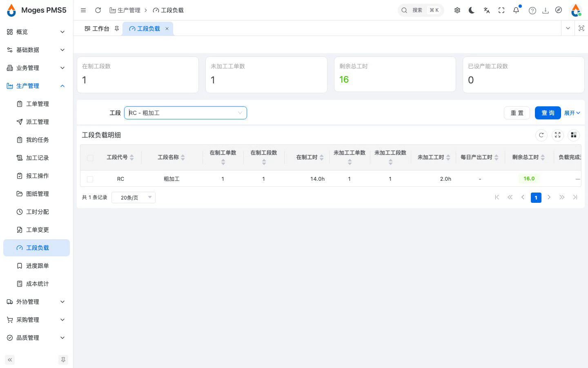This screenshot has height=368, width=588.
Task: Jump to the last page arrow
Action: pyautogui.click(x=575, y=197)
